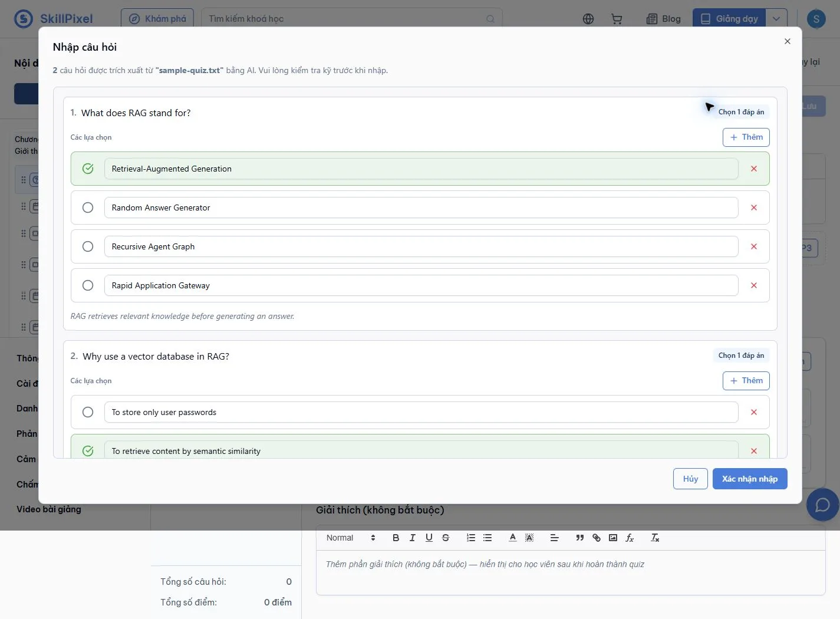840x619 pixels.
Task: Click the user avatar 'S' in header
Action: click(816, 19)
